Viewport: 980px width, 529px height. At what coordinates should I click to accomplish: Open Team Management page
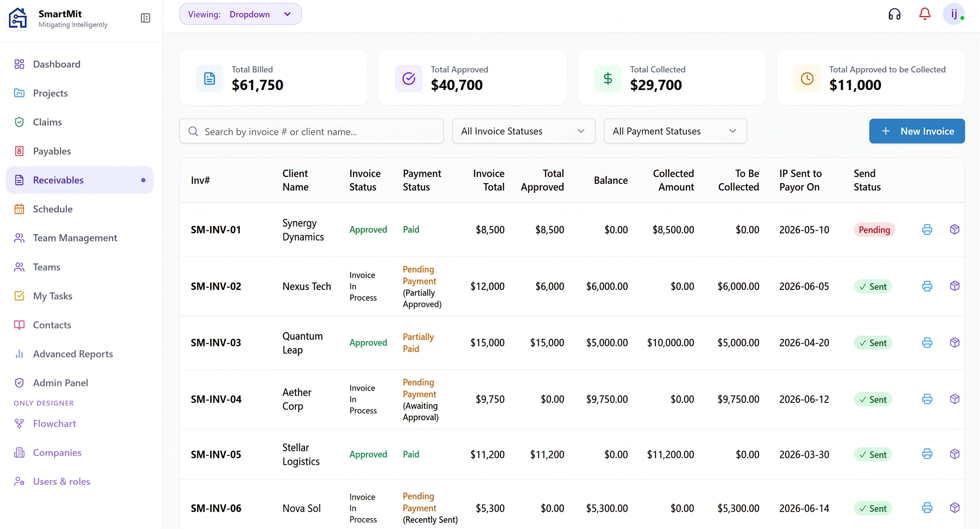(79, 238)
